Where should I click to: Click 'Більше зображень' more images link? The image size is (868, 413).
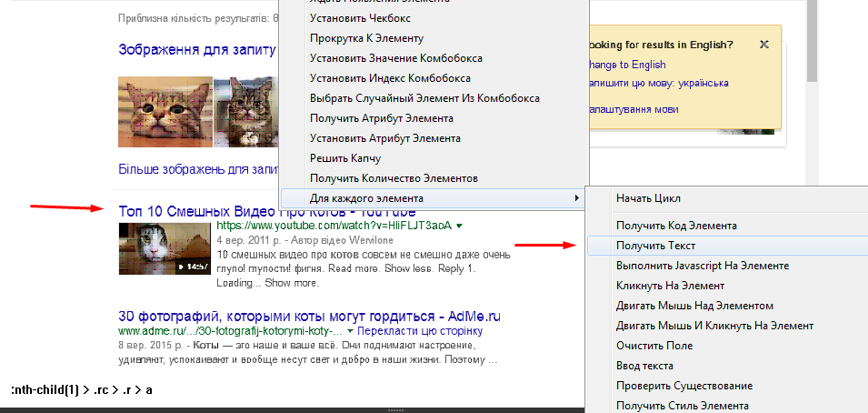click(x=197, y=169)
